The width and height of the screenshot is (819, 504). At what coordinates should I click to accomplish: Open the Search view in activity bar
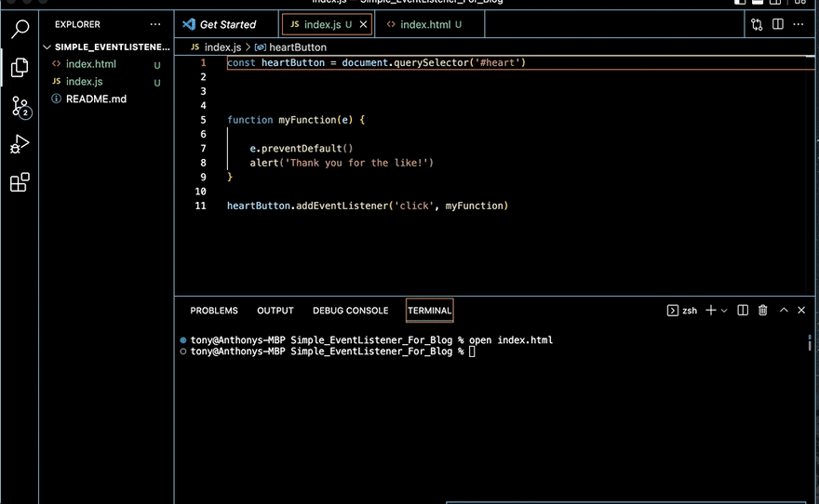[20, 29]
